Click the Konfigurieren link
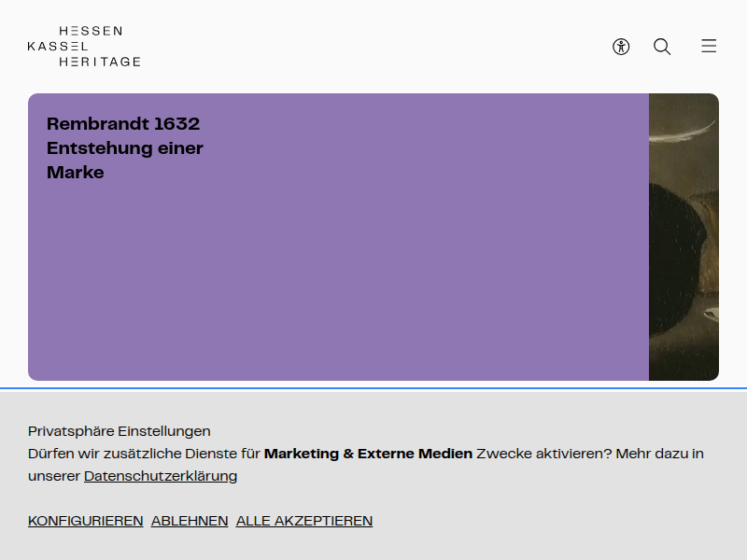The image size is (747, 560). [86, 521]
